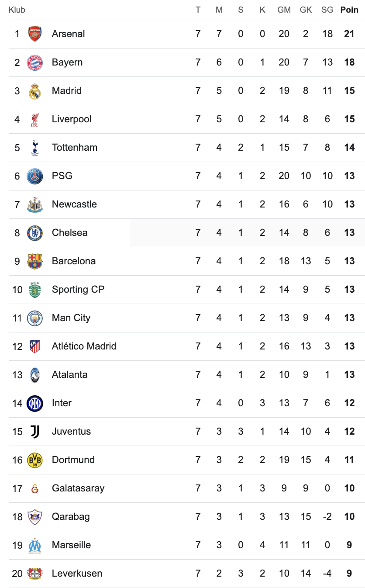This screenshot has height=588, width=365.
Task: Click the Juventus logo icon
Action: click(35, 432)
